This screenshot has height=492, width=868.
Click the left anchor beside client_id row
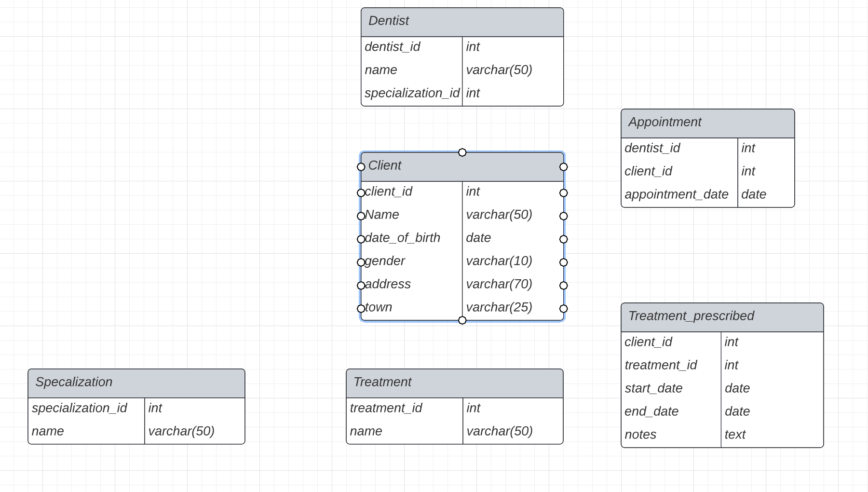[x=361, y=192]
